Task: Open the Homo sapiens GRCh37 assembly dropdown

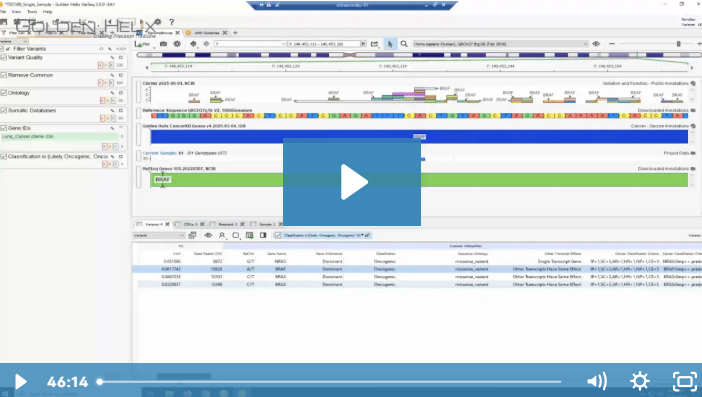Action: coord(500,44)
